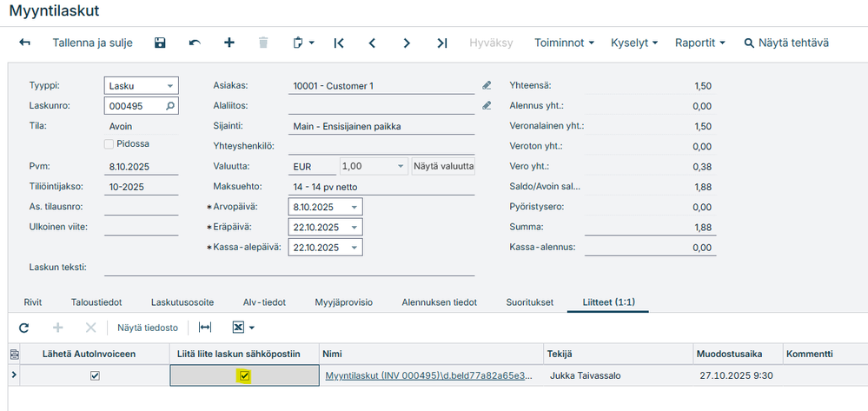Open the clipboard copy-paste menu icon
This screenshot has height=411, width=868.
[303, 43]
